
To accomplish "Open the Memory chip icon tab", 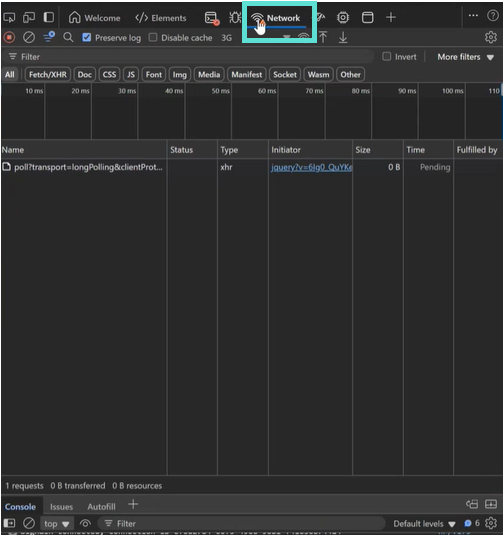I will (343, 18).
